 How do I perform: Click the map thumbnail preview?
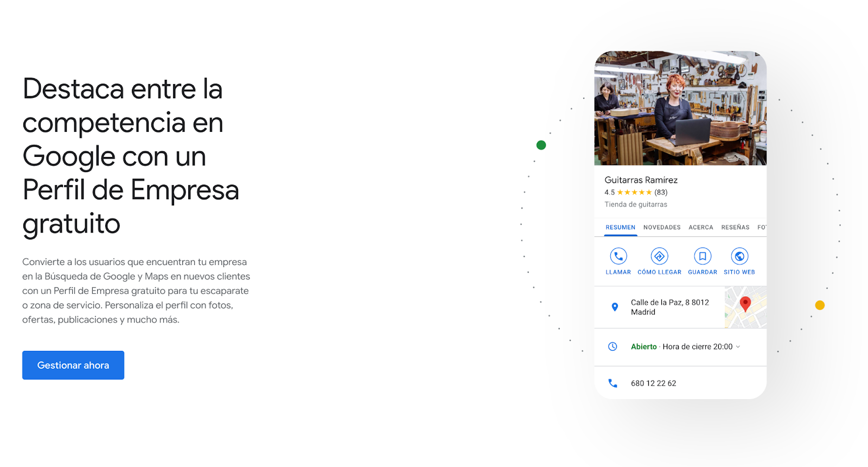(x=745, y=307)
